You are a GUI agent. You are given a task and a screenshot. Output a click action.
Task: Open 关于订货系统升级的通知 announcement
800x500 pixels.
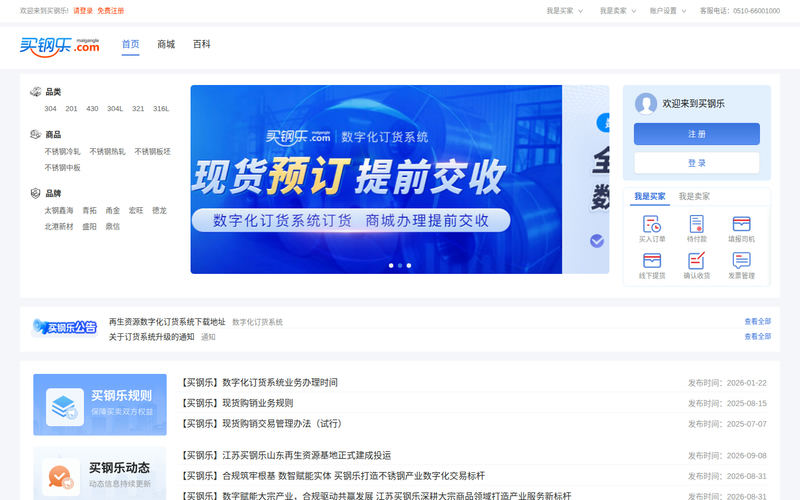point(152,337)
